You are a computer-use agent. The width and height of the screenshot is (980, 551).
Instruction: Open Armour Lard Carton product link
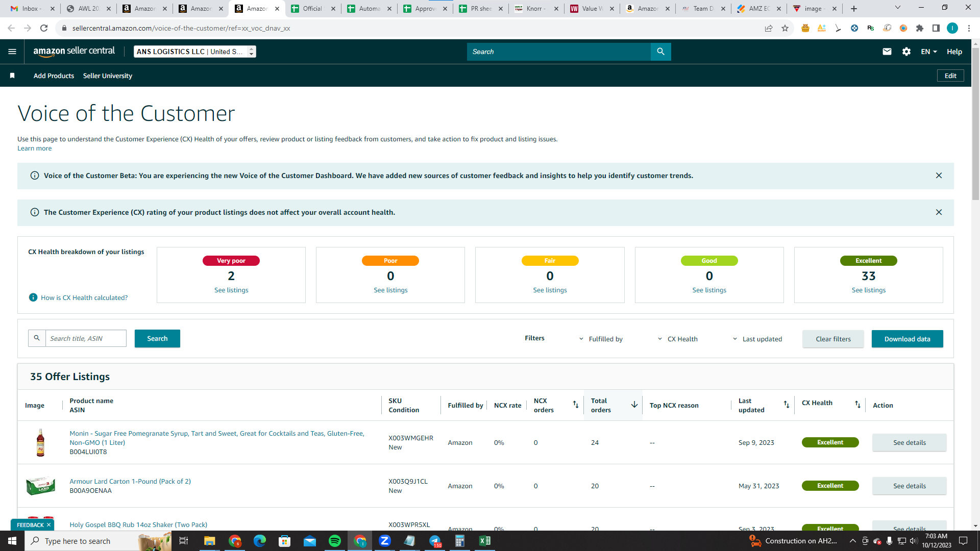tap(130, 481)
